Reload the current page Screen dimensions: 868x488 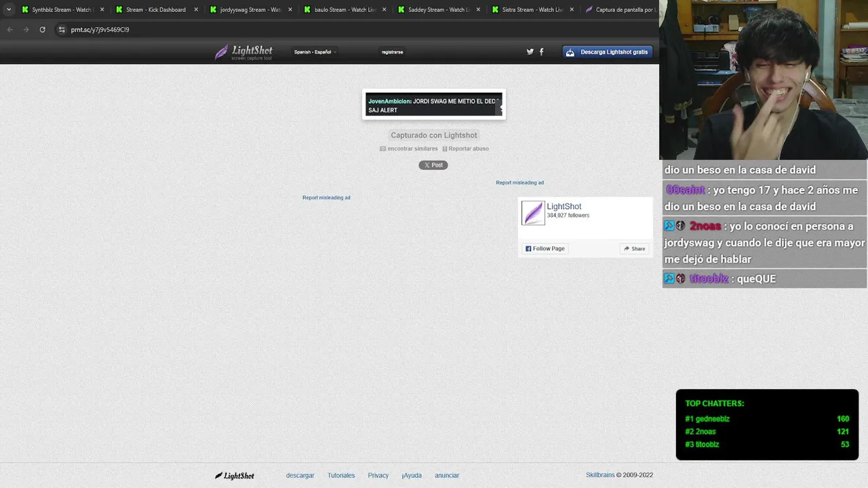pyautogui.click(x=42, y=29)
